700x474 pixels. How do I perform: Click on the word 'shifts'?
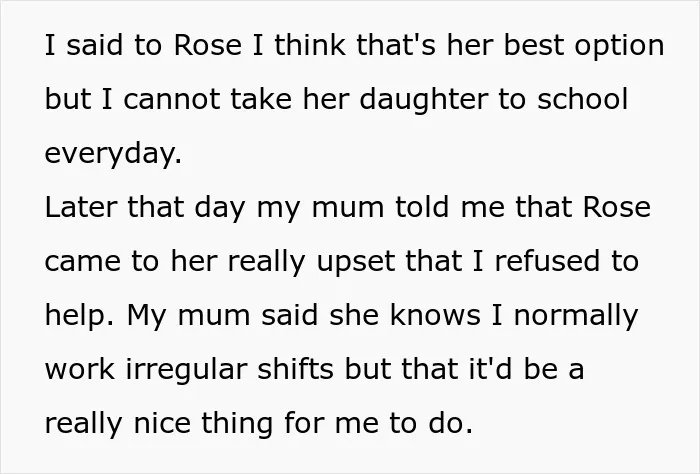[296, 369]
